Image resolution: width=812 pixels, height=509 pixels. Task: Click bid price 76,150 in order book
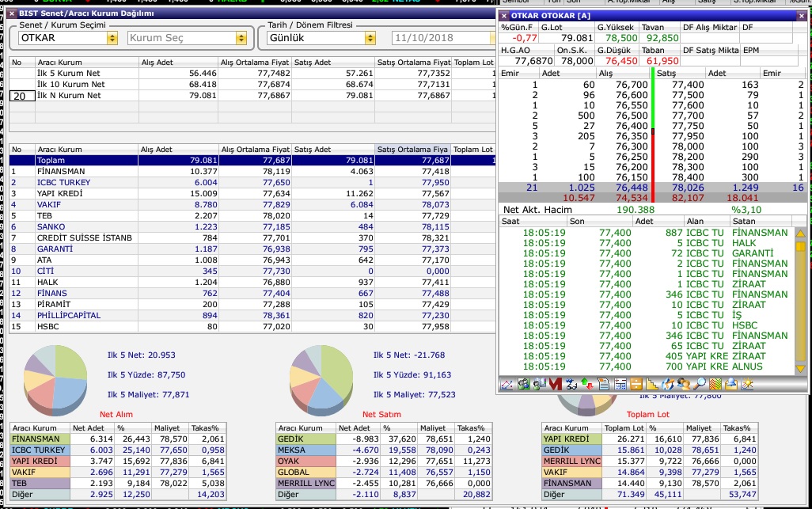click(x=632, y=177)
